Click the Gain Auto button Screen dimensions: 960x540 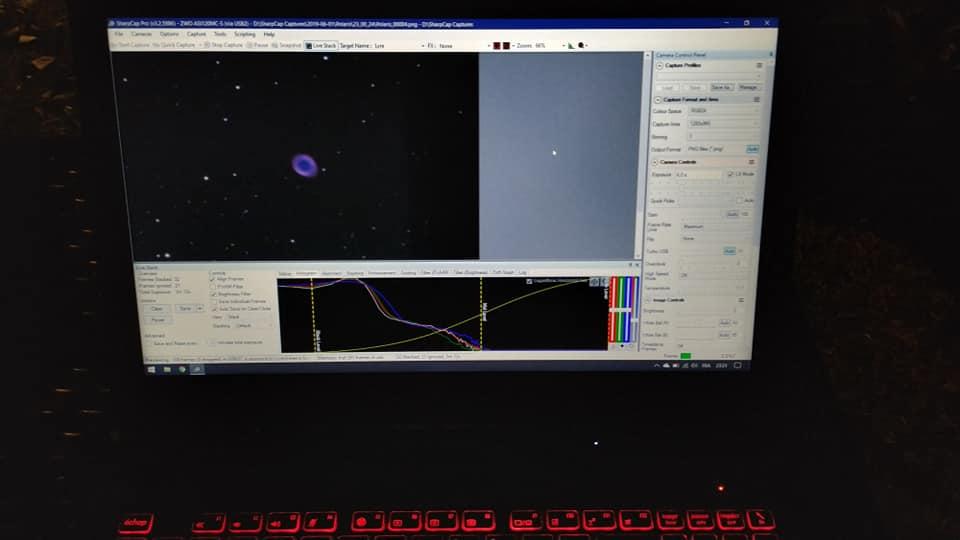pyautogui.click(x=732, y=214)
